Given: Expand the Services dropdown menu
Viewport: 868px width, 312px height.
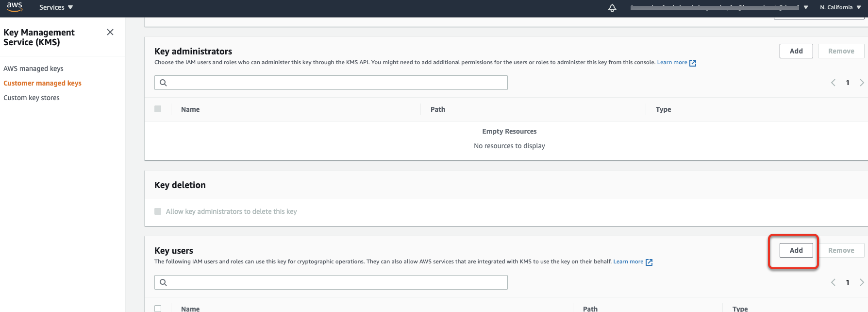Looking at the screenshot, I should click(x=56, y=7).
